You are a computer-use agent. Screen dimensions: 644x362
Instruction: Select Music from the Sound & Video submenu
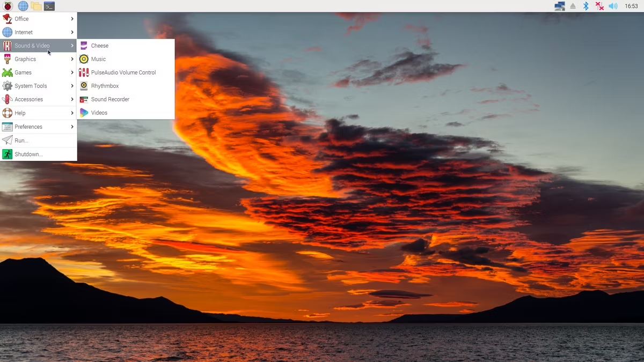tap(98, 59)
